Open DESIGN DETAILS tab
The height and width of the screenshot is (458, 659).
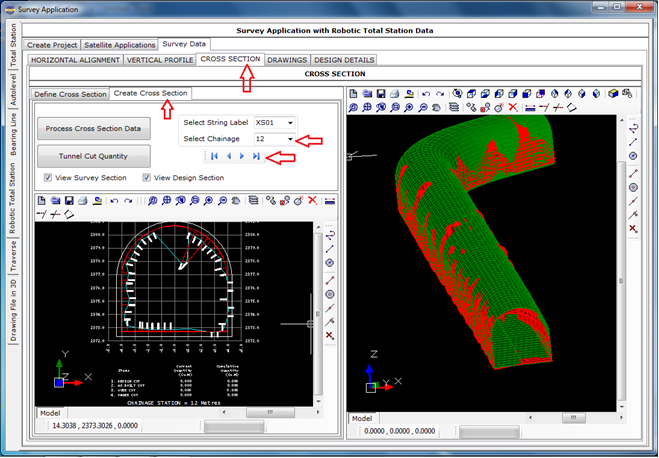344,60
